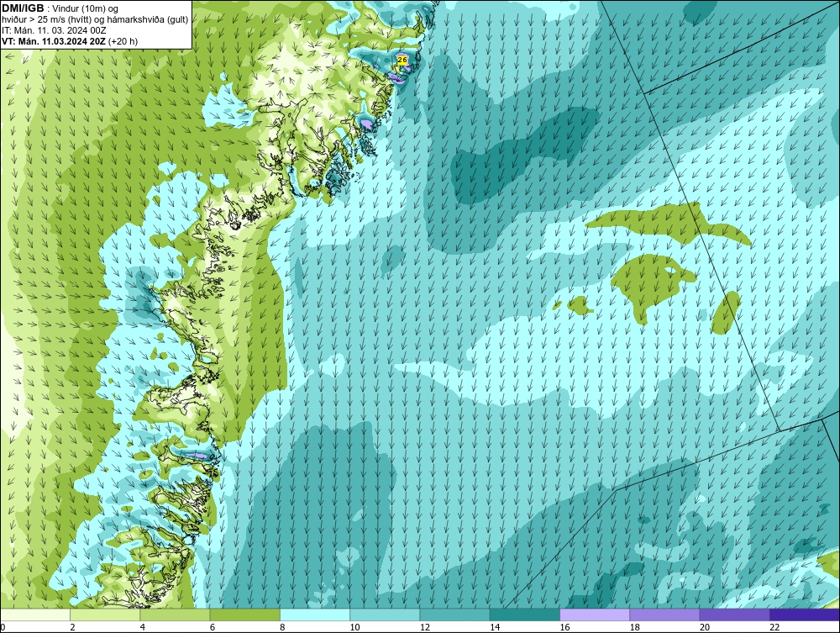Click the dark indigo 22+ m/s legend swatch
The image size is (840, 633).
click(805, 615)
